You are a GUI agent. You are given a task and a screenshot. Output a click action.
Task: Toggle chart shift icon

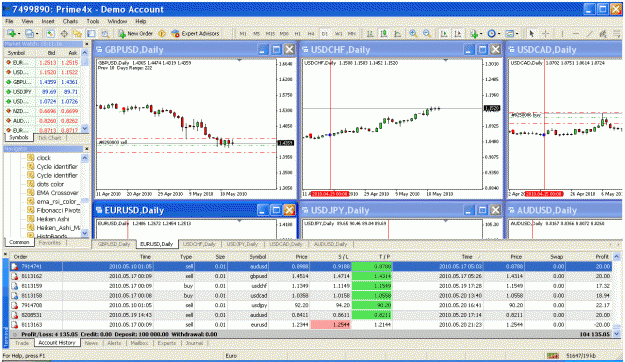click(458, 34)
